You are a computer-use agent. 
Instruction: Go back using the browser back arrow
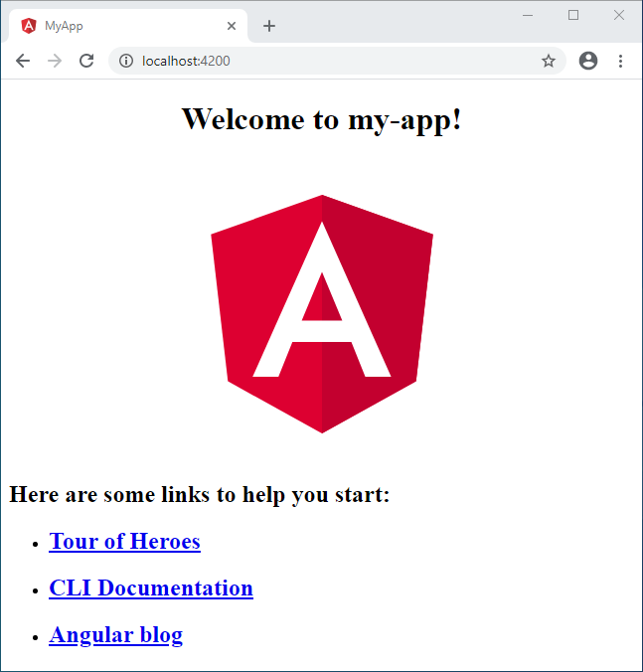click(23, 61)
